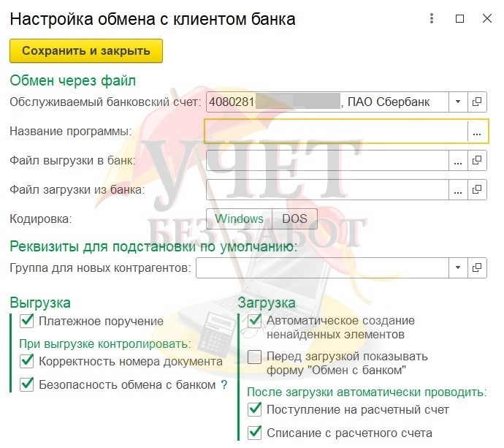Click the Группа для новых контрагентов field
Image resolution: width=504 pixels, height=448 pixels.
click(322, 267)
